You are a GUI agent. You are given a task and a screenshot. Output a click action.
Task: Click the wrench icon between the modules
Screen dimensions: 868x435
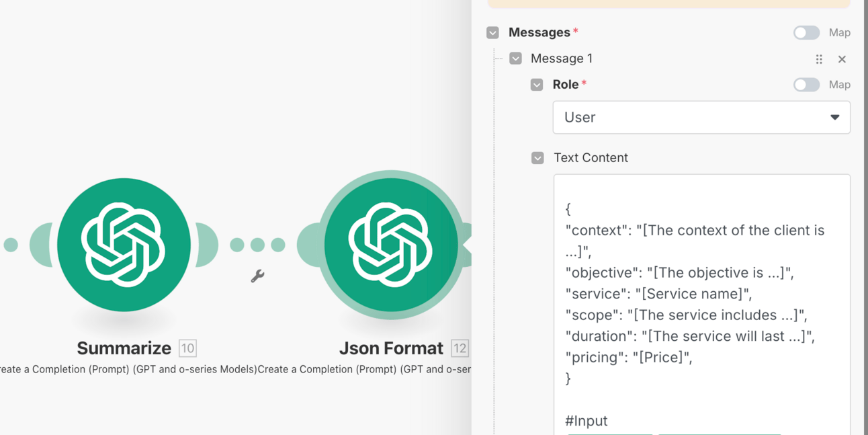coord(257,276)
